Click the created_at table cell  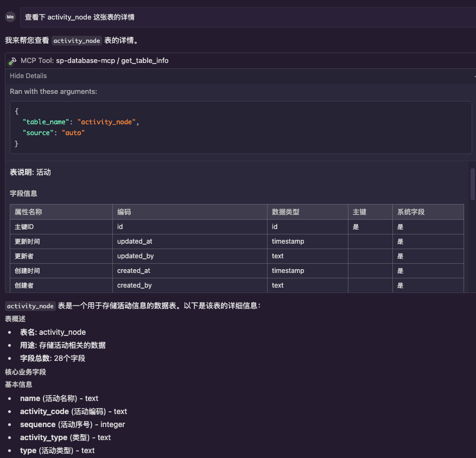tap(190, 271)
